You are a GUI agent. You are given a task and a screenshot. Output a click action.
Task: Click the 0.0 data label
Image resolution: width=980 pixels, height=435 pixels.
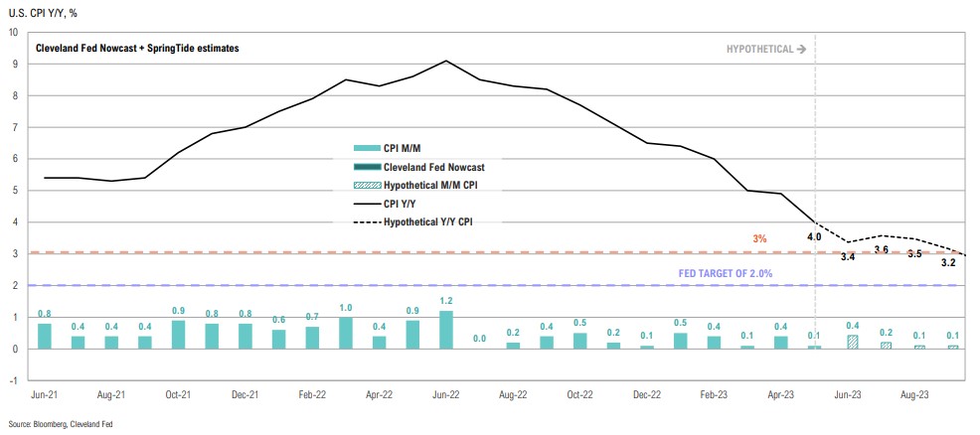[479, 339]
